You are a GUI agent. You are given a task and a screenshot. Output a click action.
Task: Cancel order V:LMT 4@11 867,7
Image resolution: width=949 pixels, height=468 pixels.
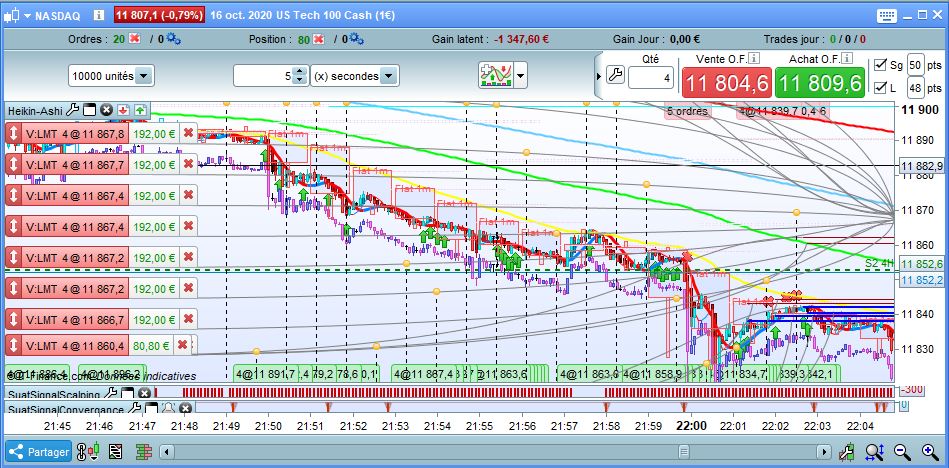click(x=188, y=164)
